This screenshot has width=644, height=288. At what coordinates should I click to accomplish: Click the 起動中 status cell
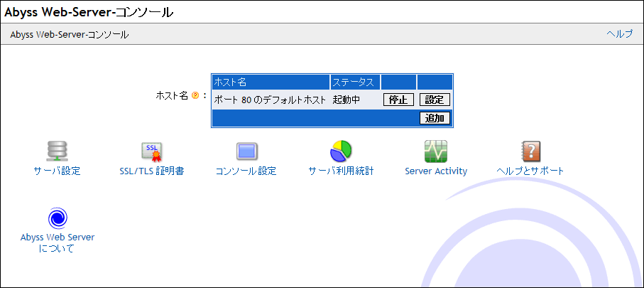(355, 100)
